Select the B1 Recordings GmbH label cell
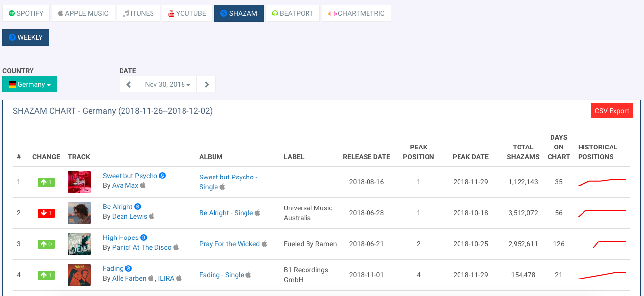This screenshot has height=296, width=644. coord(305,275)
